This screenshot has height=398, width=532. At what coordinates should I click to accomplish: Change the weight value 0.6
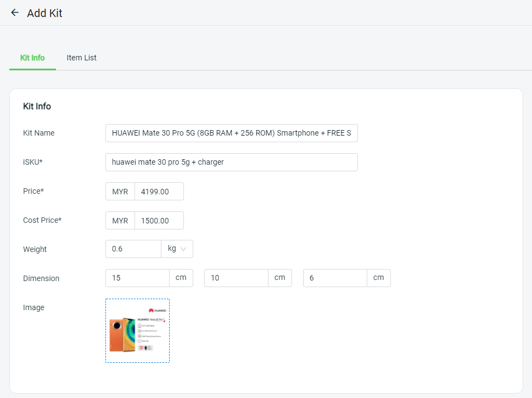click(133, 249)
